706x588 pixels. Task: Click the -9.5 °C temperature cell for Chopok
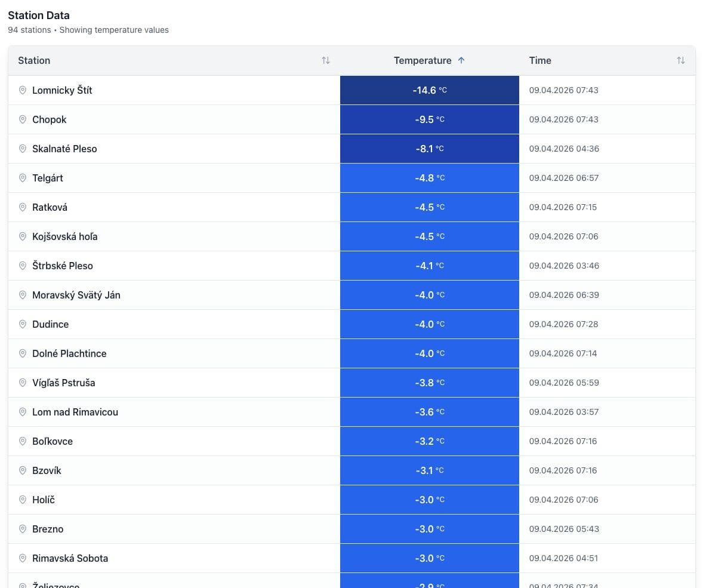tap(429, 119)
